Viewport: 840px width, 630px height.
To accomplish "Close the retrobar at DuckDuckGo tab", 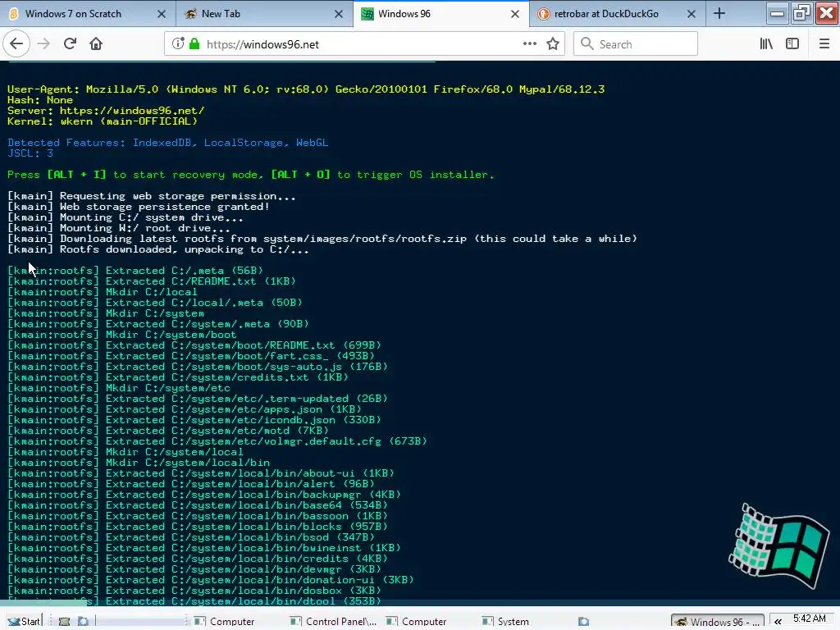I will (692, 14).
